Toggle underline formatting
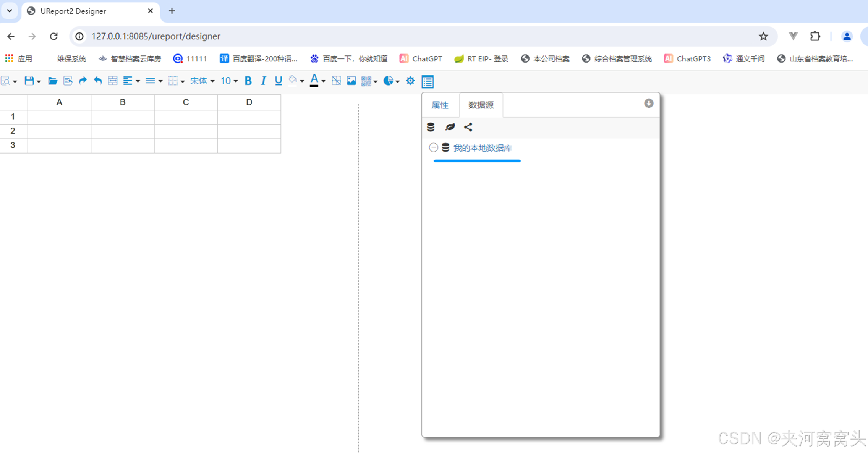Image resolution: width=868 pixels, height=453 pixels. [278, 81]
